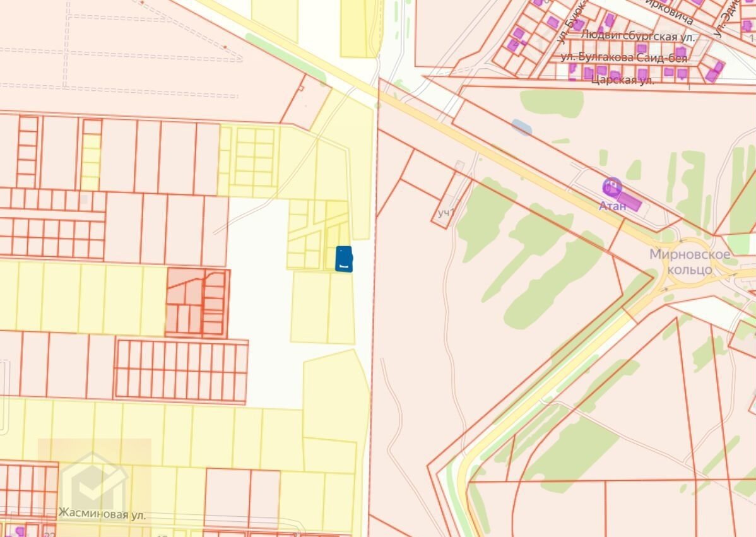Viewport: 756px width, 537px height.
Task: Select the уч1 parcel label
Action: click(445, 213)
